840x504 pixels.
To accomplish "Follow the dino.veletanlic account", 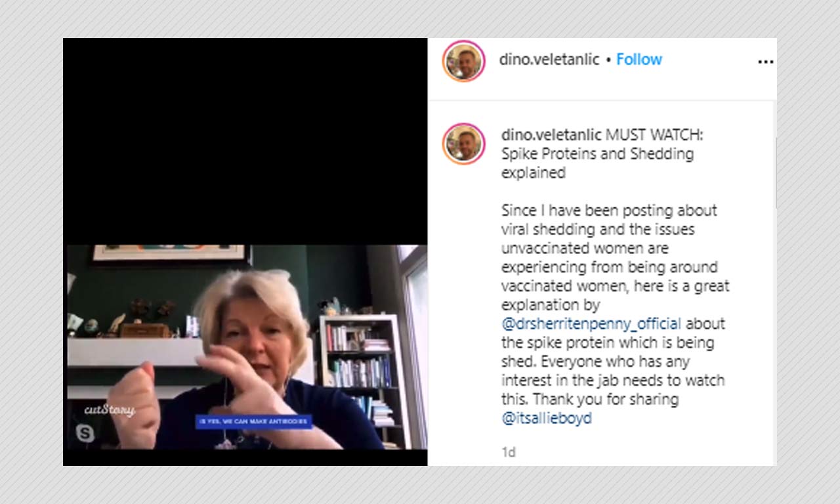I will [x=639, y=59].
